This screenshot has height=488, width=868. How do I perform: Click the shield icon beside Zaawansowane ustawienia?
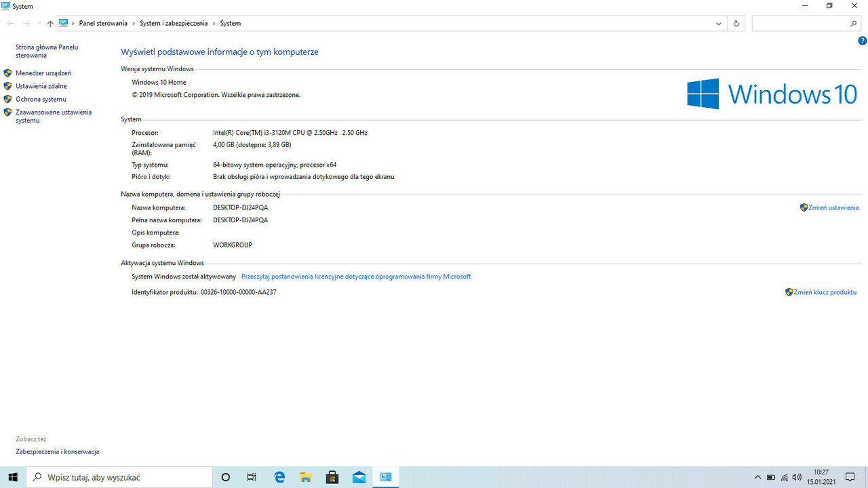(7, 112)
